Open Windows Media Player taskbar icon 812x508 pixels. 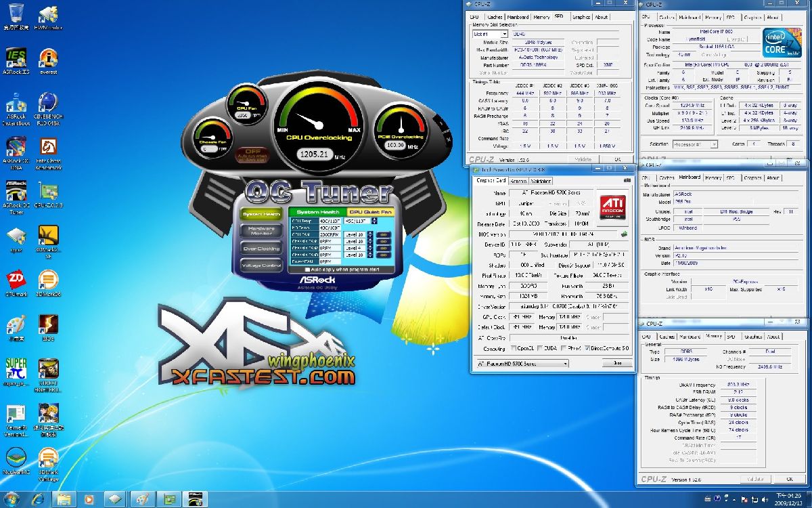pos(89,499)
